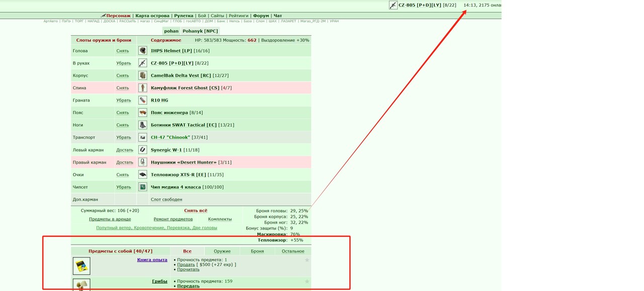Screen dimensions: 644x291
Task: Click Достать for the Правый карман slot
Action: tap(125, 162)
